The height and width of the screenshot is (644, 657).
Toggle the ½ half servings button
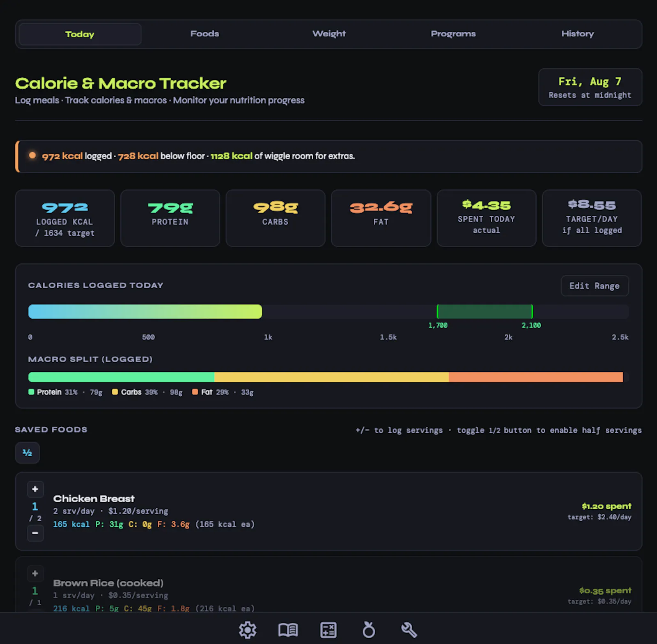coord(28,453)
